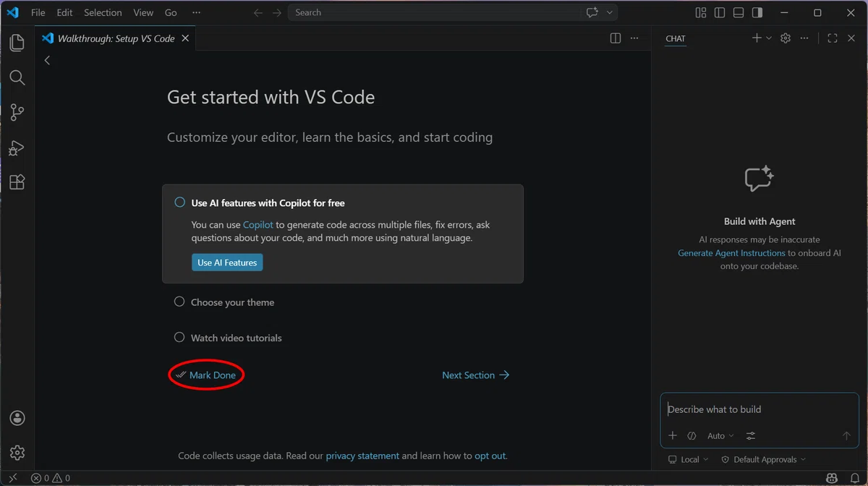
Task: Open the remote window indicator in status bar
Action: point(12,478)
